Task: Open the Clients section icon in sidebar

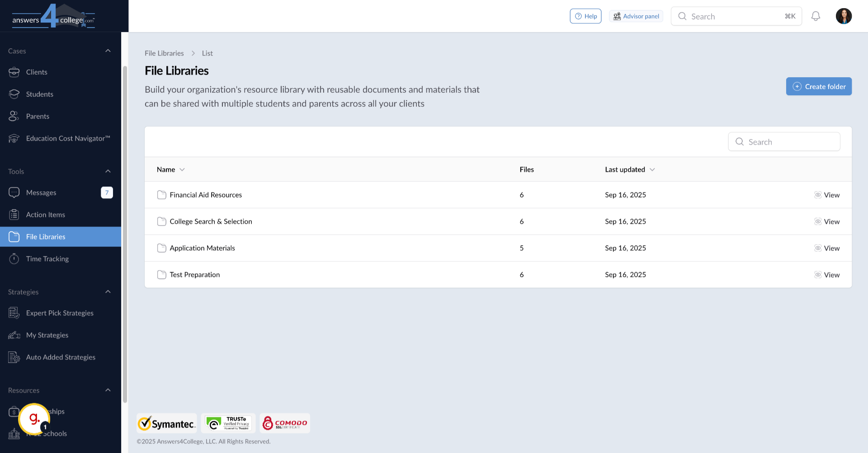Action: pos(14,72)
